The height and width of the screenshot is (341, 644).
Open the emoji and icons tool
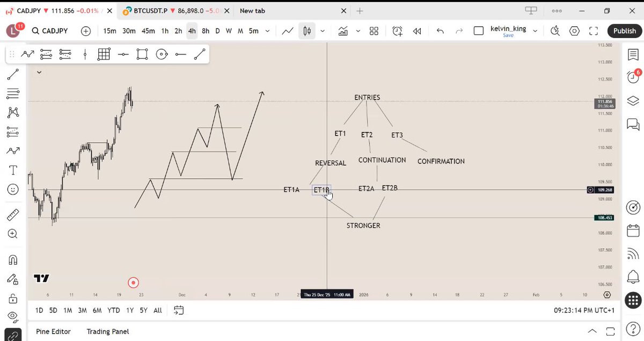[13, 189]
